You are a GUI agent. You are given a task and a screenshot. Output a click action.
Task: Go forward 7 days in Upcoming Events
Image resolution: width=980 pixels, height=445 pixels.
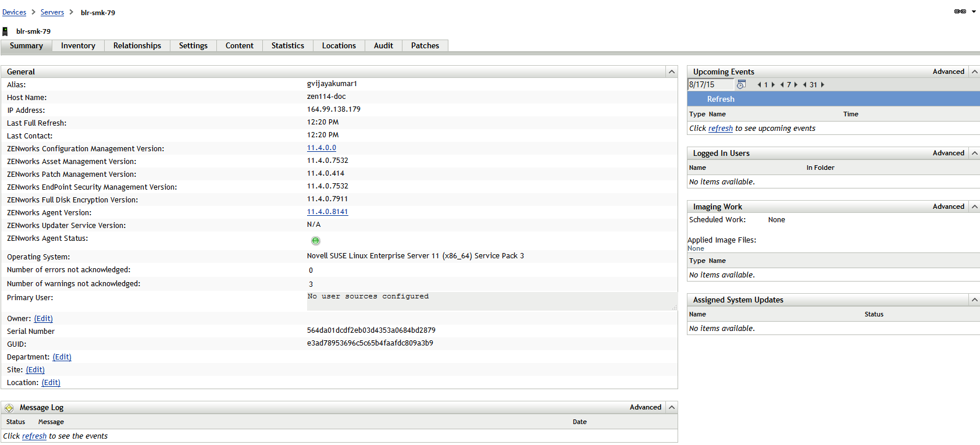coord(796,85)
